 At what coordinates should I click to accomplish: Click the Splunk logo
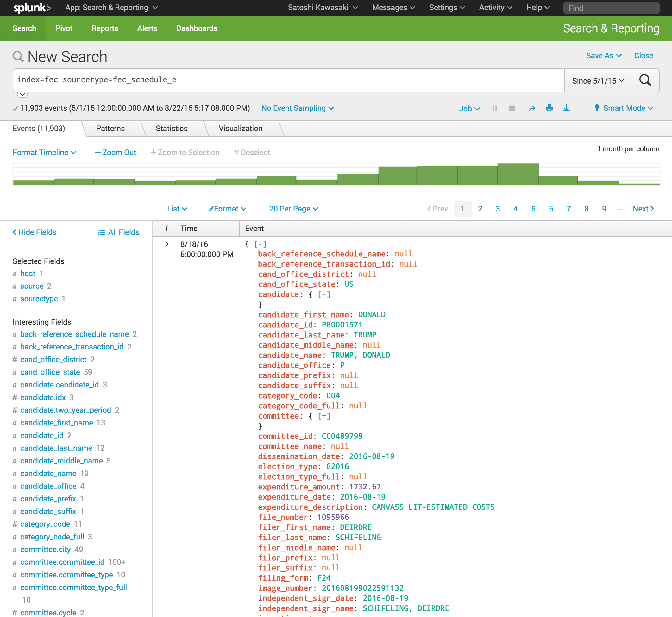tap(32, 8)
